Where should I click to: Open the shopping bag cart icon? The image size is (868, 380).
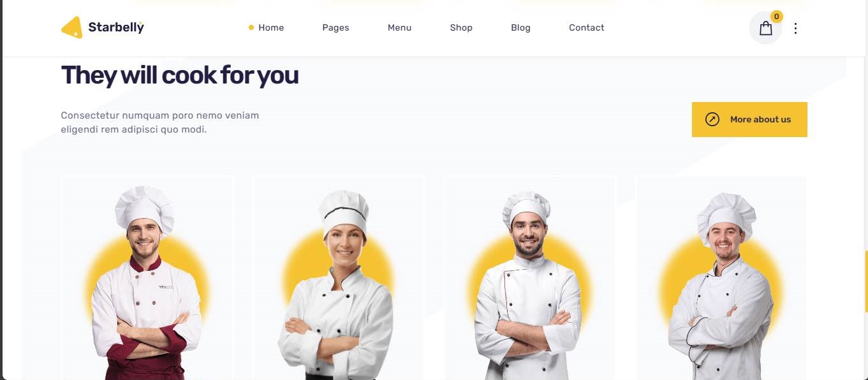(x=765, y=28)
